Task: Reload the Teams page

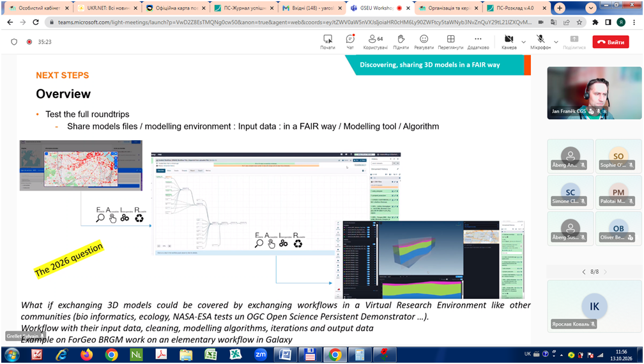Action: (36, 22)
